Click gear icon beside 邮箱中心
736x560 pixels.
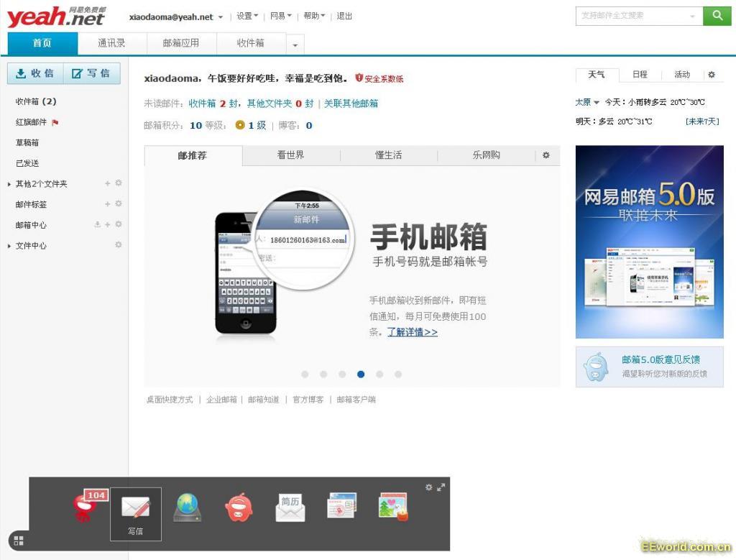119,224
